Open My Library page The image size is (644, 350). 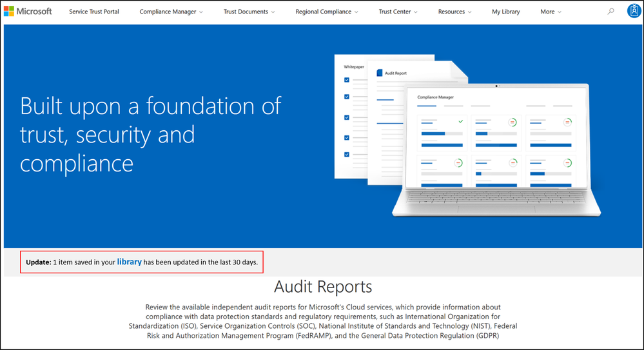(x=505, y=12)
